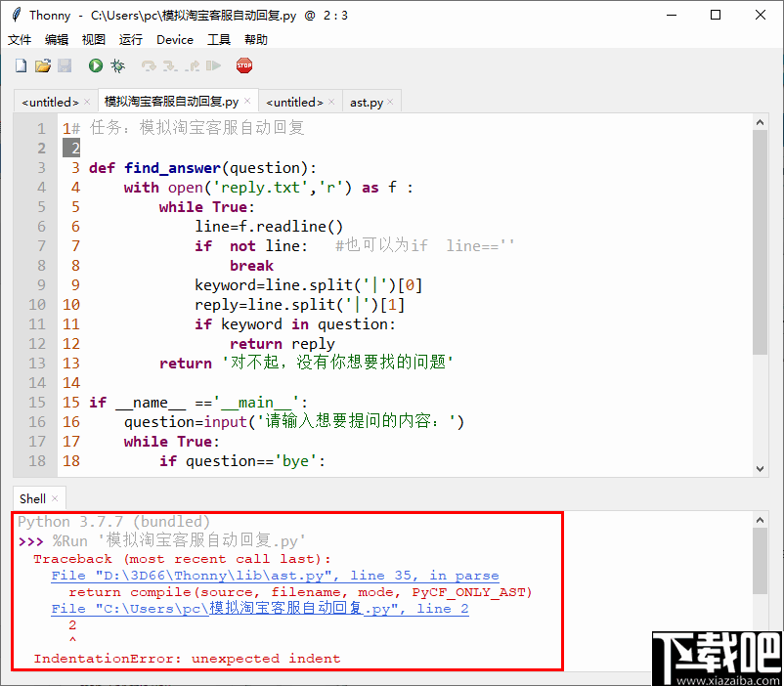Minimize the Thonny window
This screenshot has width=784, height=686.
672,15
